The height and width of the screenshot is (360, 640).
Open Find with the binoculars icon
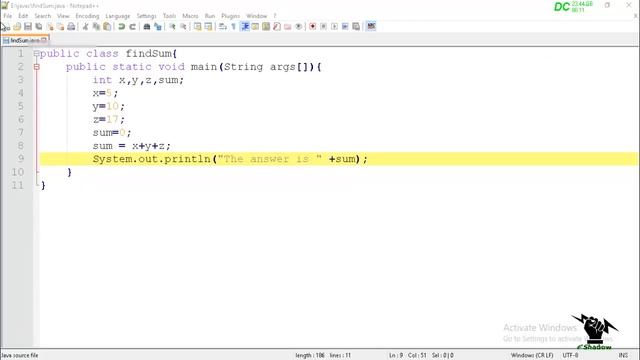click(x=147, y=27)
